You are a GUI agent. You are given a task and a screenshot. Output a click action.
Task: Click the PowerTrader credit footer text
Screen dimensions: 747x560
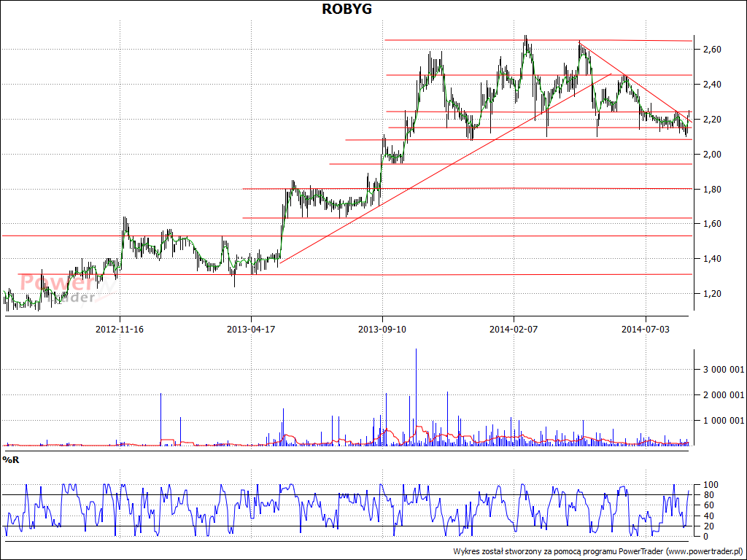coord(598,551)
